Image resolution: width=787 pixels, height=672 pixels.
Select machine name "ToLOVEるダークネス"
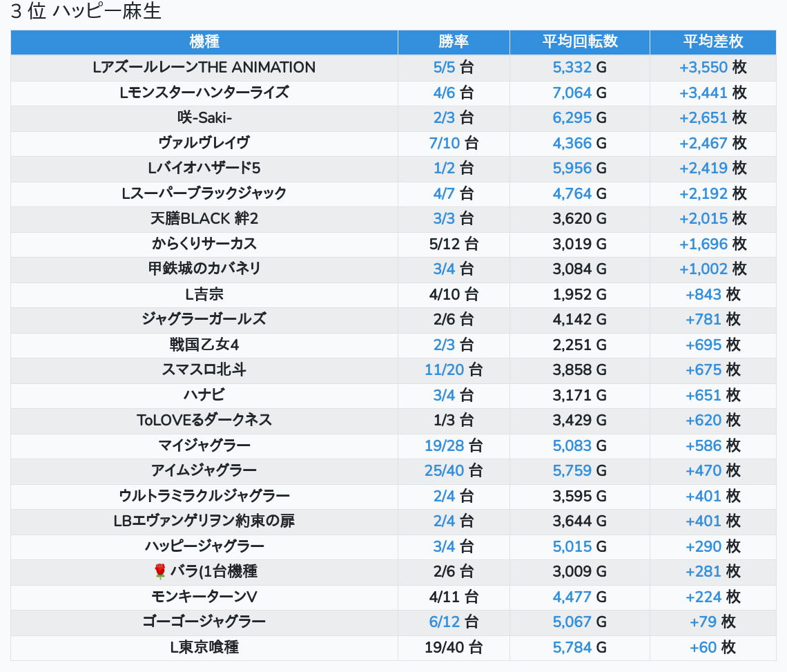pos(204,421)
